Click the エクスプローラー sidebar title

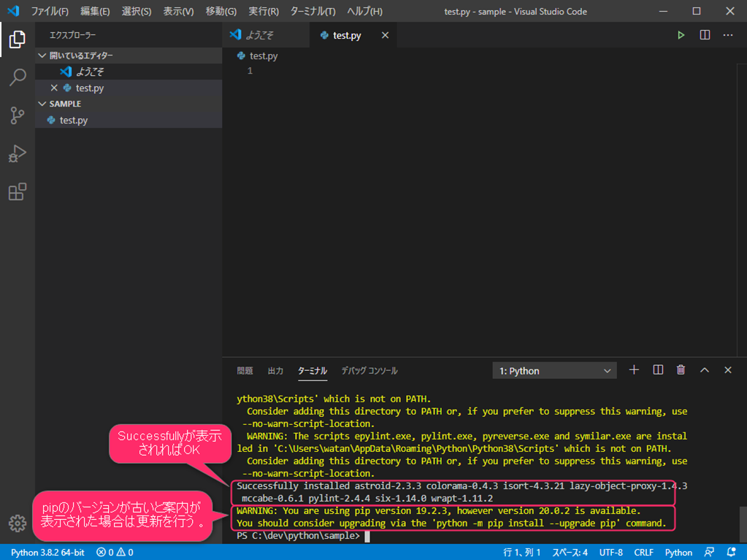72,35
